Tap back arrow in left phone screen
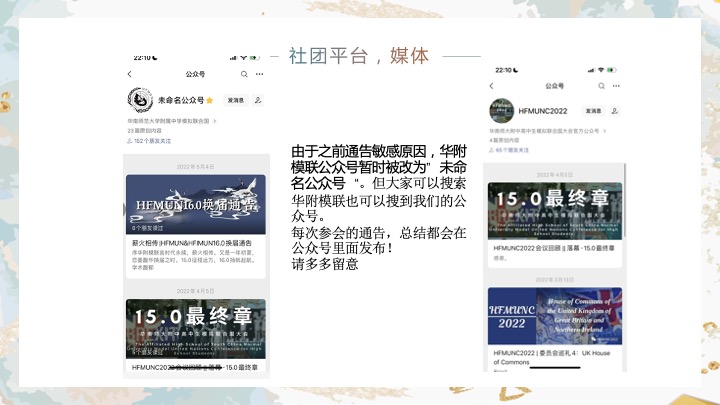This screenshot has width=720, height=405. pos(129,74)
